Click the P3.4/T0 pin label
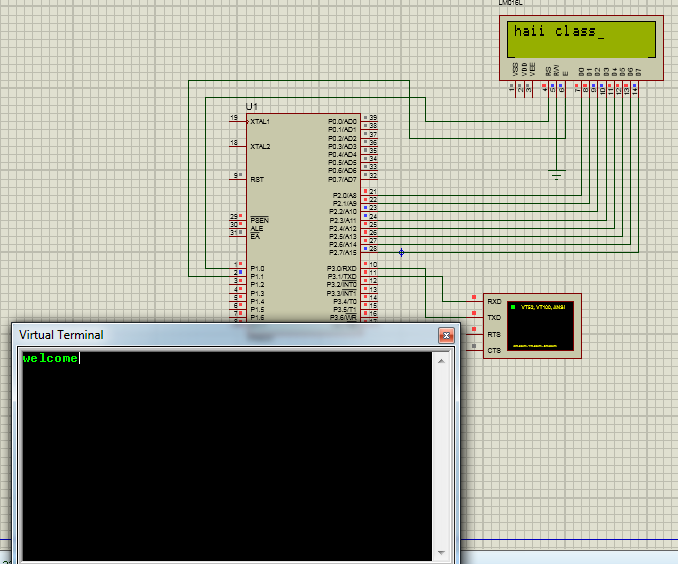 click(x=345, y=301)
